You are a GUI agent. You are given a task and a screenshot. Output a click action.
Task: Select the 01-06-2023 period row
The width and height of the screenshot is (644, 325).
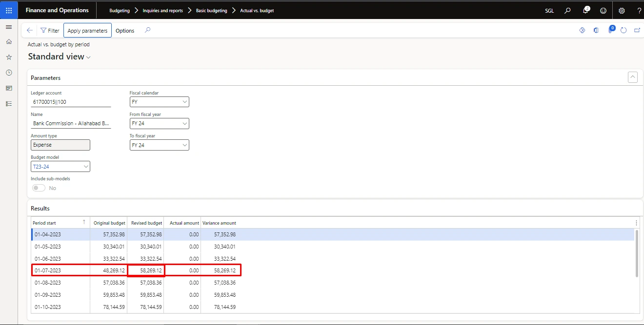(x=332, y=259)
